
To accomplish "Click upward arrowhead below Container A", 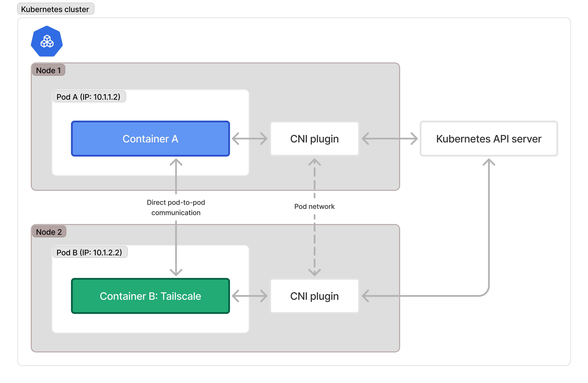I will 176,162.
